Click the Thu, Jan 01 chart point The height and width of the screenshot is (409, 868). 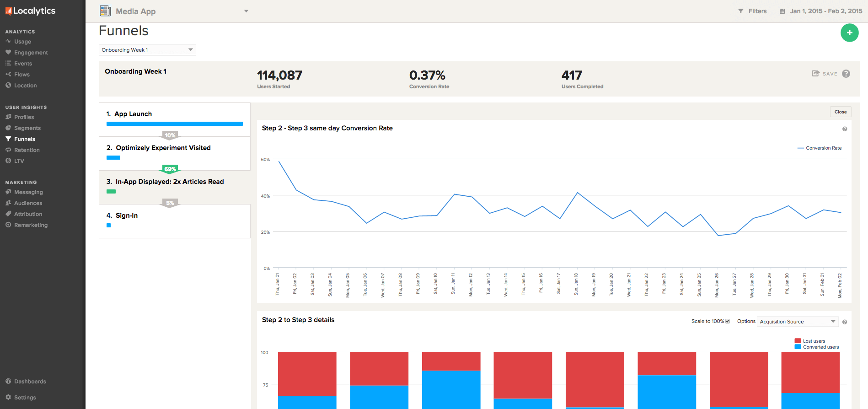[x=279, y=161]
